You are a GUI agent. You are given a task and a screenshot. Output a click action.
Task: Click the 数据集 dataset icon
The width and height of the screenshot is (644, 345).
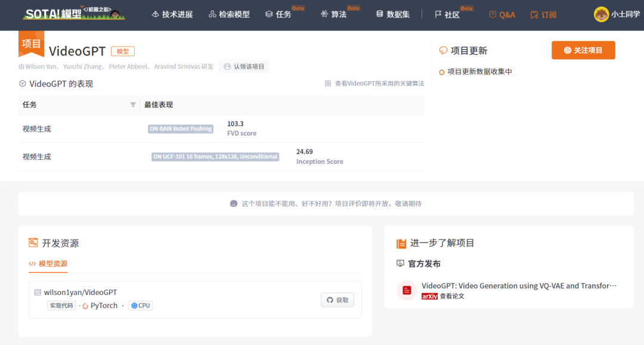coord(379,14)
